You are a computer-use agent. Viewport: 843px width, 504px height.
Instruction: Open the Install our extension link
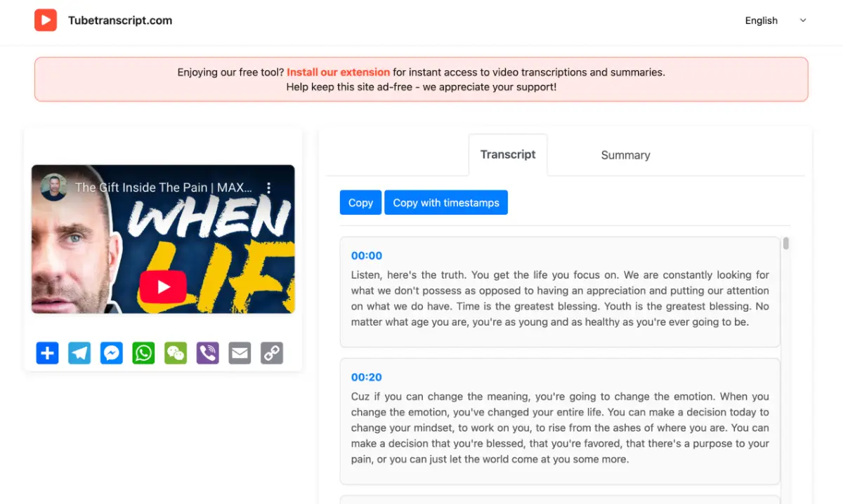pyautogui.click(x=338, y=72)
